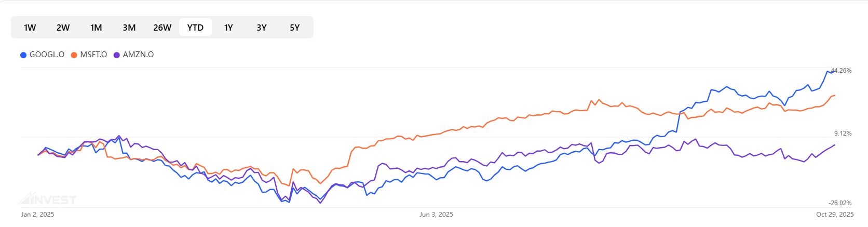Screen dimensions: 868x227
Task: Click the Oct 29, 2025 end date
Action: [x=834, y=215]
